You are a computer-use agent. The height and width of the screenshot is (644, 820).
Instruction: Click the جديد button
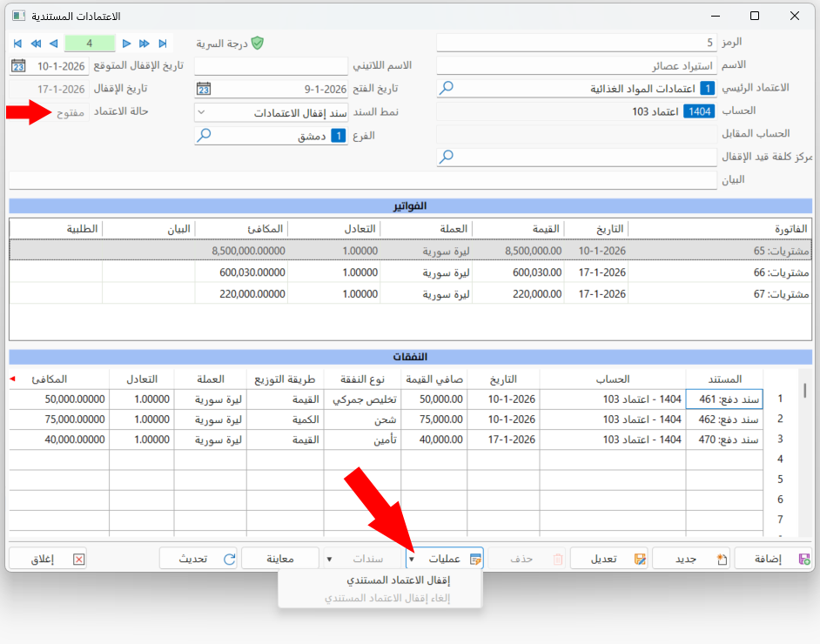tap(691, 559)
